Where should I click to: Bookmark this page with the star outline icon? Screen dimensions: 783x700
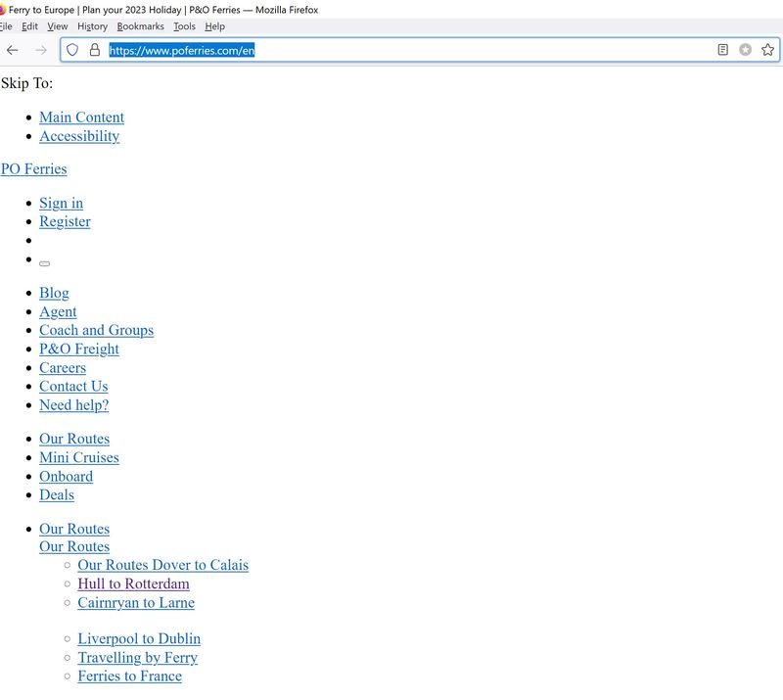coord(767,50)
